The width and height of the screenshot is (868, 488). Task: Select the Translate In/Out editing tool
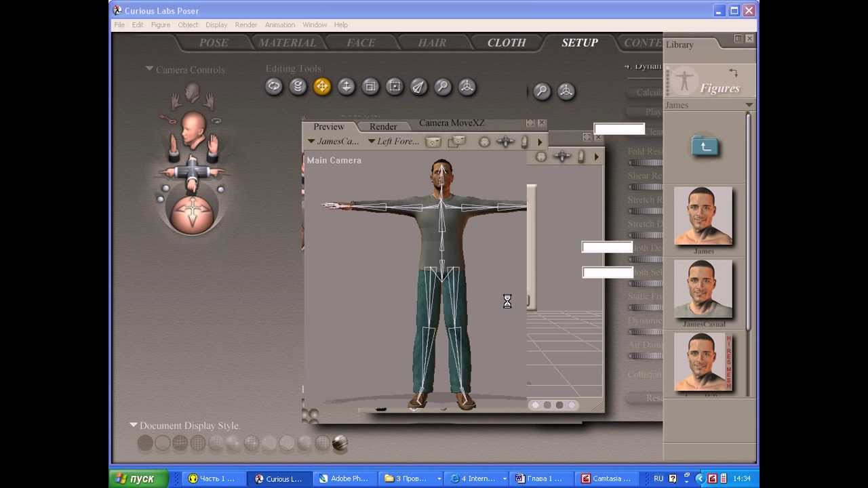click(x=347, y=86)
